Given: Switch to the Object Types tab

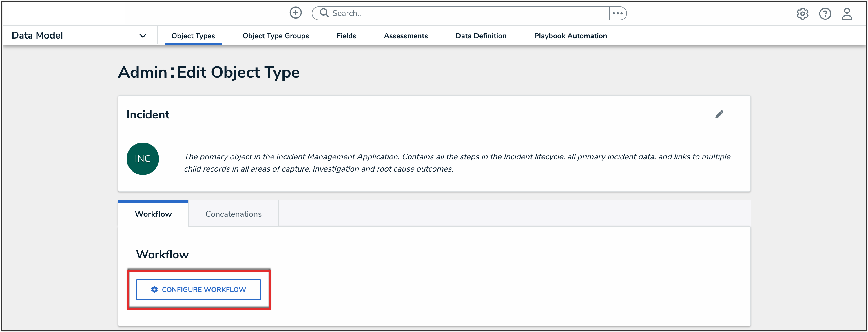Looking at the screenshot, I should (x=193, y=36).
